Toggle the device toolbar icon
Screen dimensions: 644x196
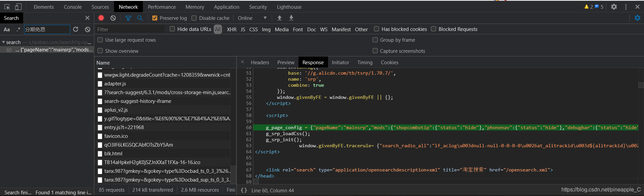click(18, 7)
